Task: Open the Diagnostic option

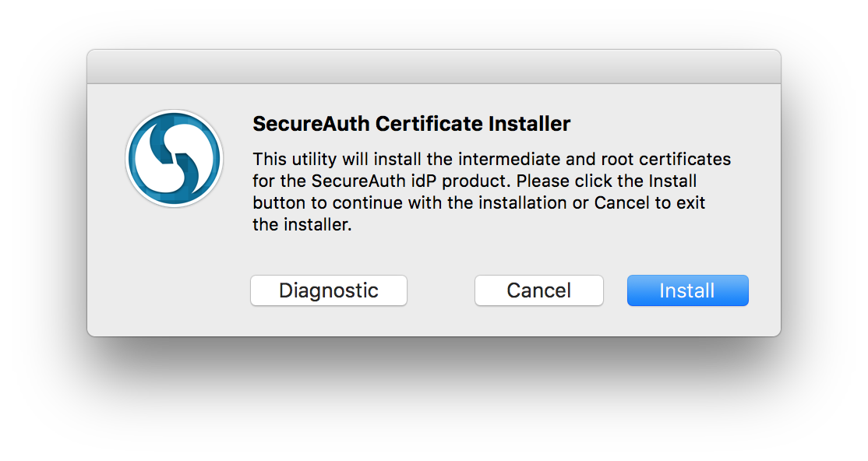Action: tap(328, 290)
